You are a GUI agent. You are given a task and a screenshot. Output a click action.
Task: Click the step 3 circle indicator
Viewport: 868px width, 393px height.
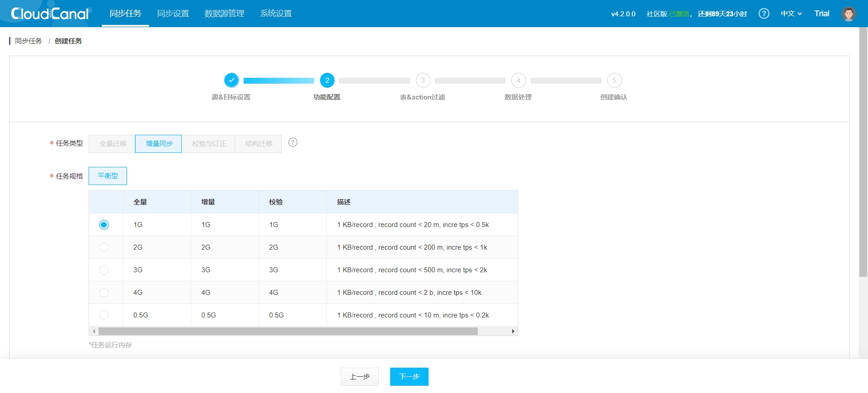pos(423,80)
